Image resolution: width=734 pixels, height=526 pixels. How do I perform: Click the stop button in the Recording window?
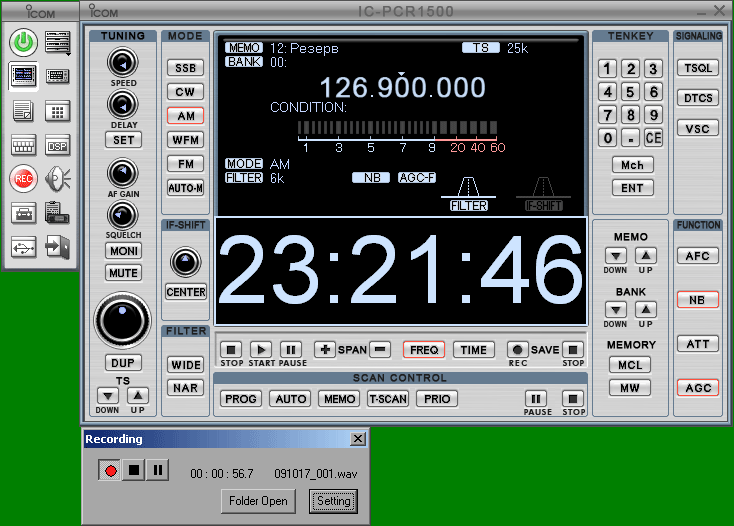[x=134, y=470]
